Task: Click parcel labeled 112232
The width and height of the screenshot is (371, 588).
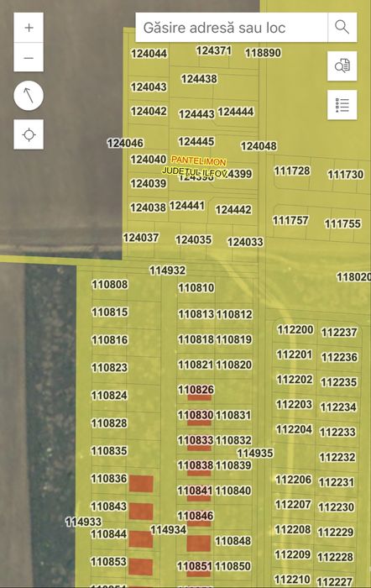Action: point(337,457)
